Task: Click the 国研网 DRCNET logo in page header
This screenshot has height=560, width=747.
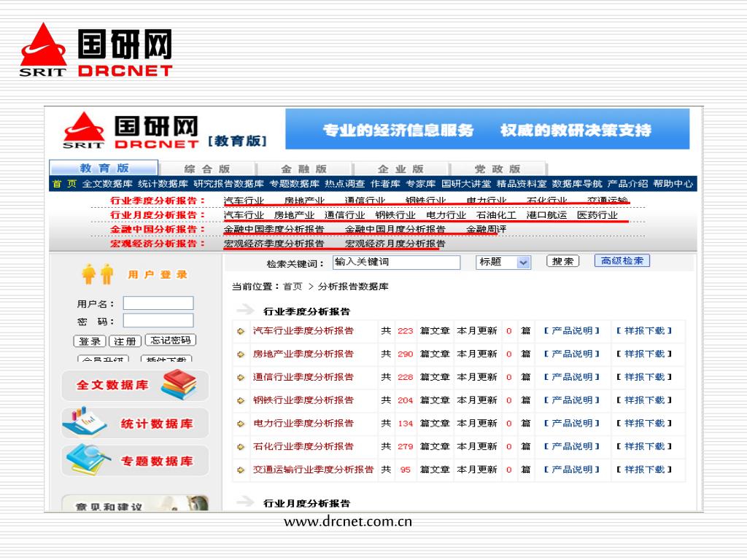Action: pos(131,131)
